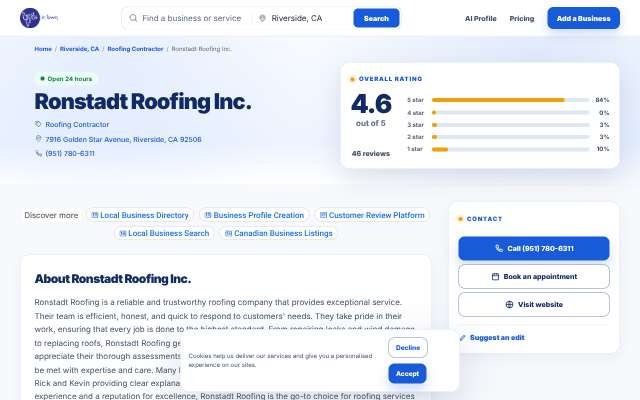Open the AI Profile page
The width and height of the screenshot is (640, 400).
click(480, 18)
